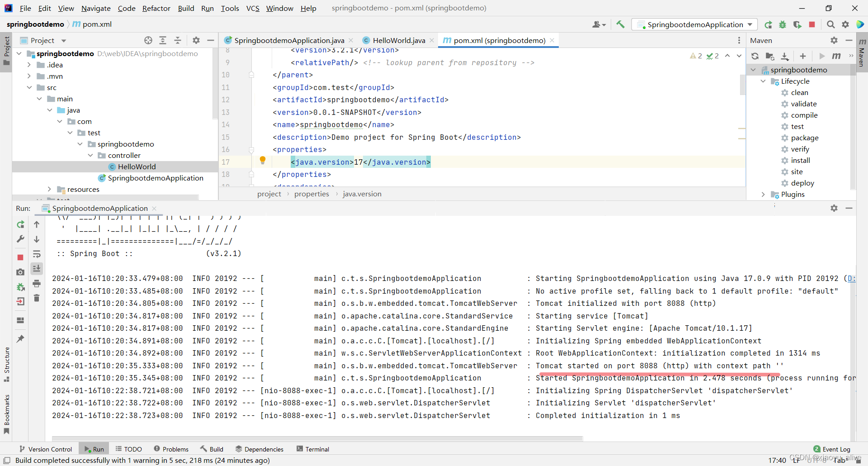Add Maven project plus icon
The width and height of the screenshot is (868, 466).
[x=803, y=56]
